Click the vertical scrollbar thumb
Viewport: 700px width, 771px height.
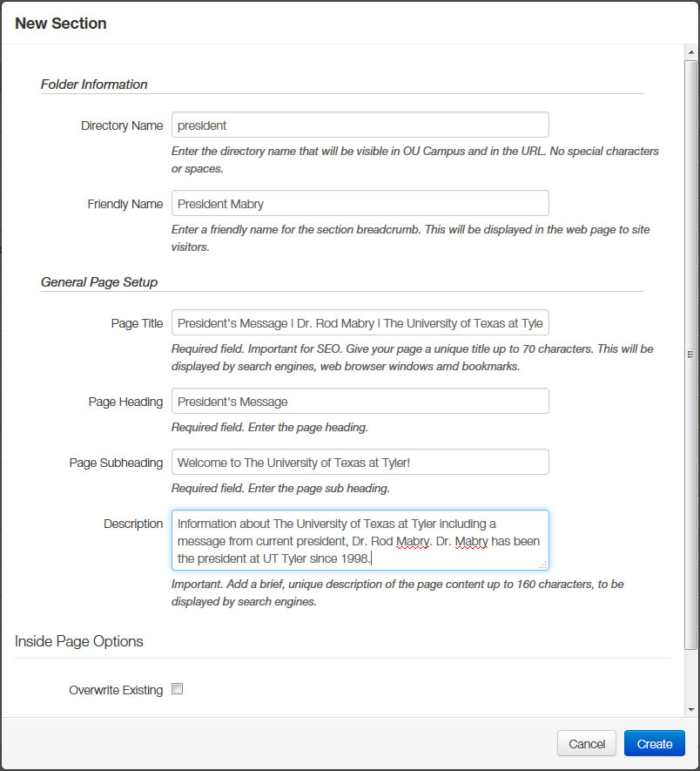(691, 354)
